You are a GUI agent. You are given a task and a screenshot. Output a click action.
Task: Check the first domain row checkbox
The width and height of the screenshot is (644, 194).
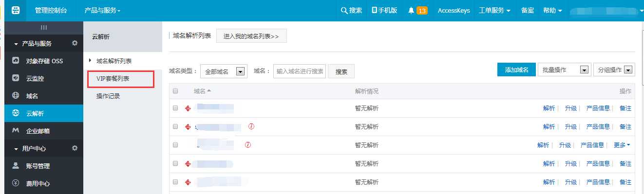tap(175, 108)
